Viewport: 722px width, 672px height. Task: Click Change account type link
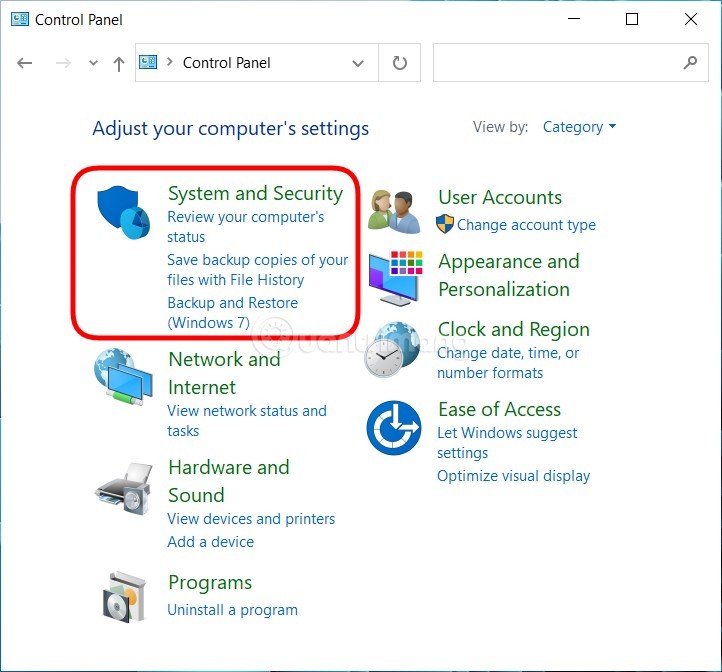coord(526,225)
